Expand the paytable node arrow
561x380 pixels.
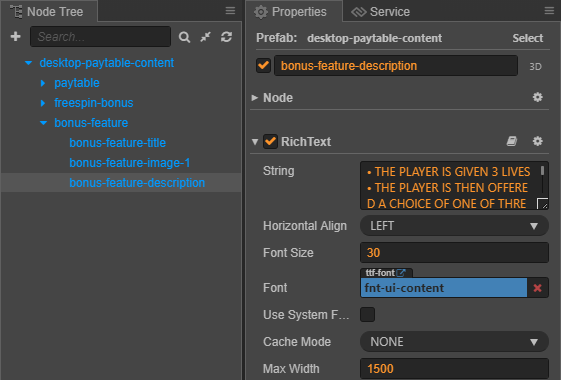(43, 83)
